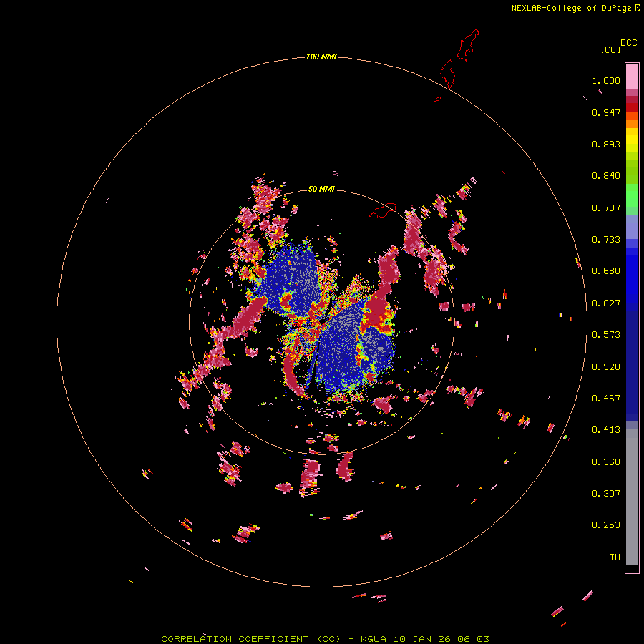Click the 0.253 legend value

pyautogui.click(x=606, y=525)
